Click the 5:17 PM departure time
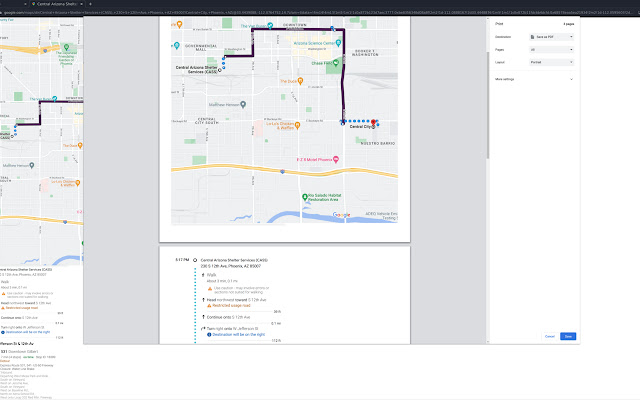 [x=182, y=260]
